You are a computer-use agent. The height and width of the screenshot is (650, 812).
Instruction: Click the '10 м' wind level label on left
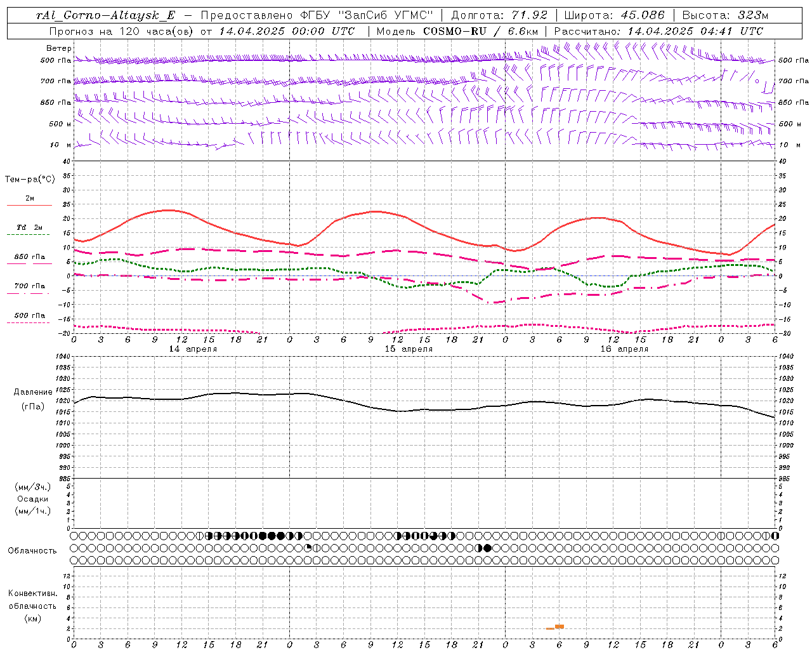coord(61,145)
